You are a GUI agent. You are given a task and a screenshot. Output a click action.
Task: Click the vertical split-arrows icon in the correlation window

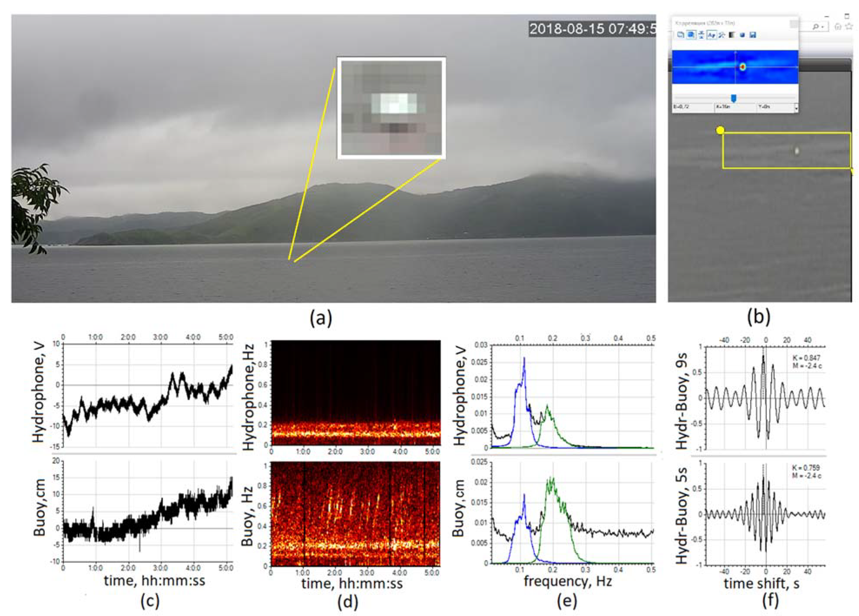[702, 35]
